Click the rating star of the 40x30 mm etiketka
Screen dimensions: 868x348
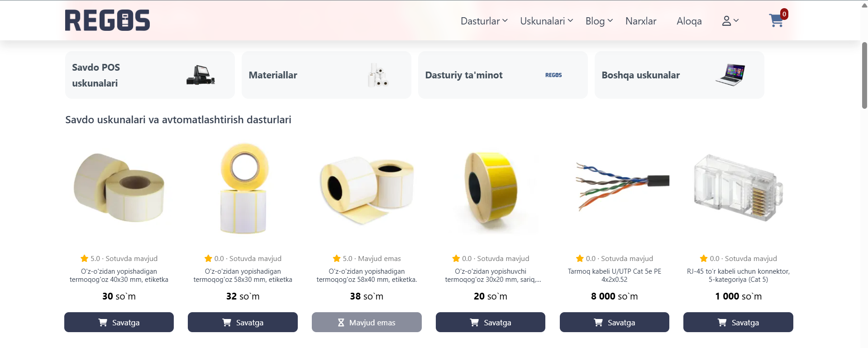[84, 259]
